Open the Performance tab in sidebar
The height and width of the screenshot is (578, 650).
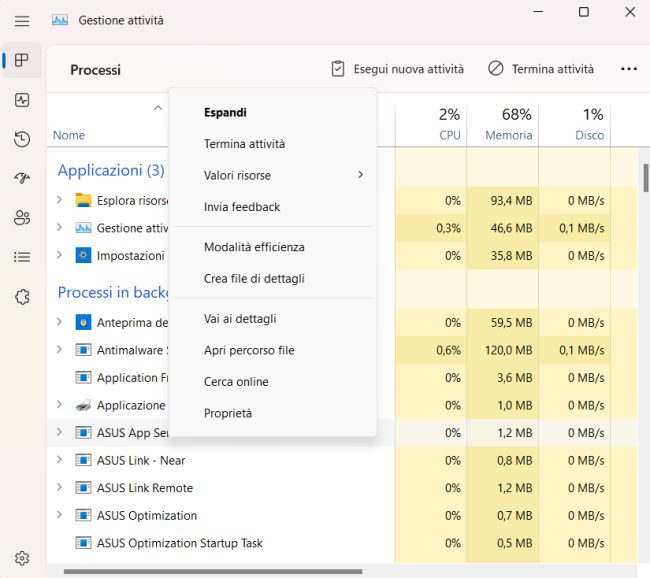click(x=22, y=100)
